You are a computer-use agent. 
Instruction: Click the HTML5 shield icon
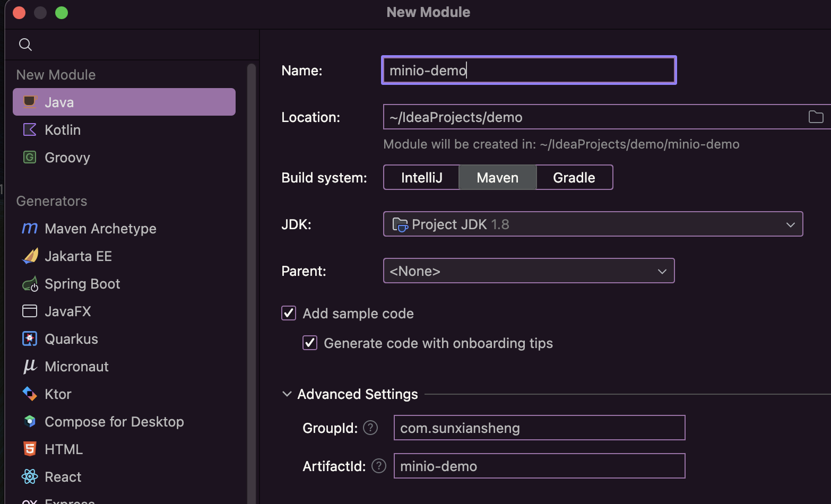click(30, 449)
